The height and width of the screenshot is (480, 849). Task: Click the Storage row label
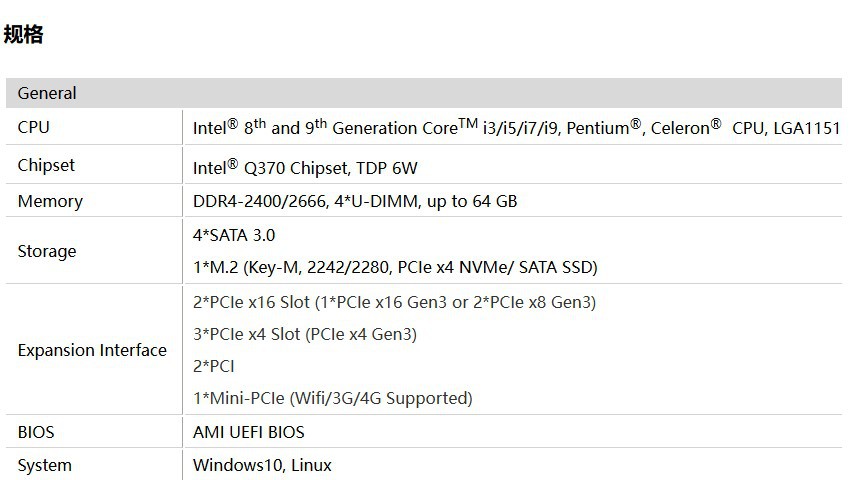(x=47, y=251)
